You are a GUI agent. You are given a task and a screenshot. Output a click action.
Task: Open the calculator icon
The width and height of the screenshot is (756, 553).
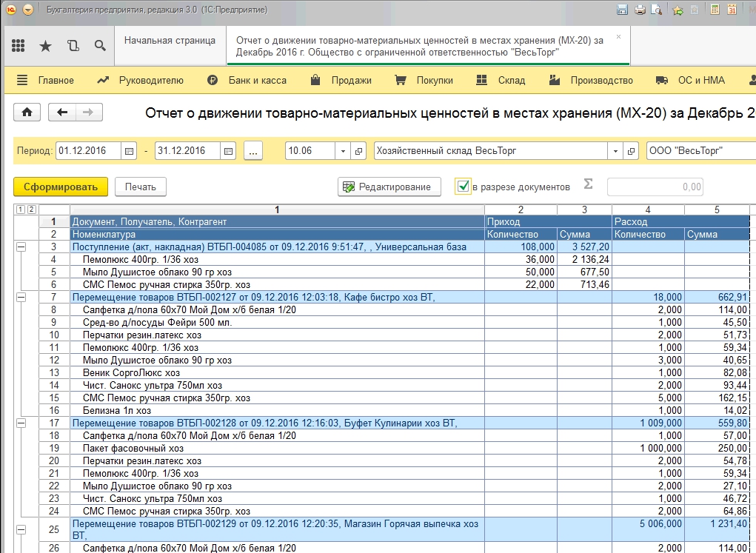(x=715, y=10)
